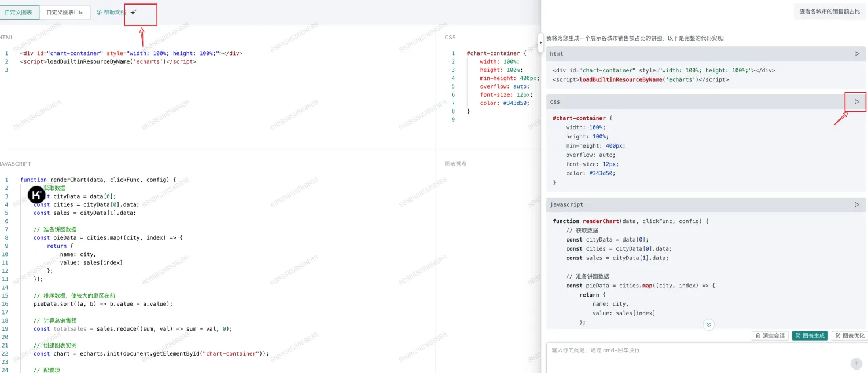
Task: Switch to the 自定义图表 tab
Action: [19, 12]
